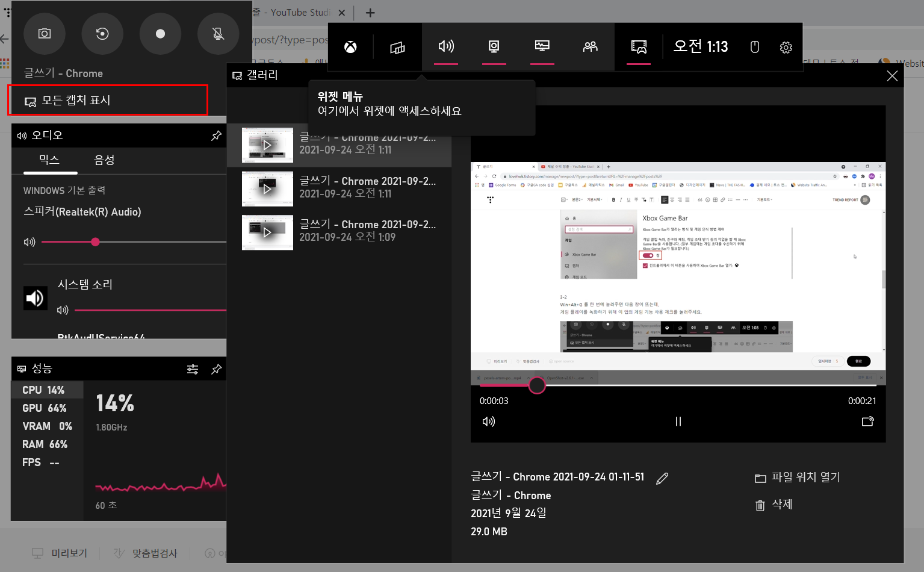Open Game Bar settings gear

pyautogui.click(x=786, y=47)
